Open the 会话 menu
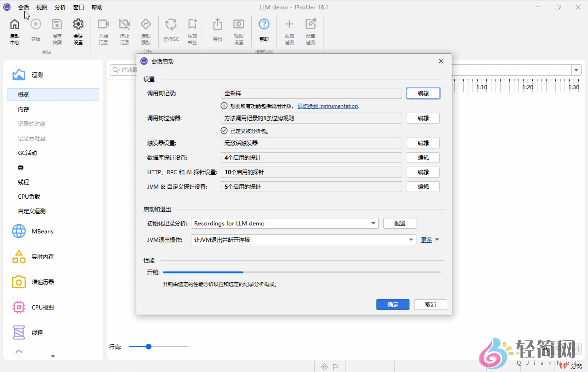Image resolution: width=588 pixels, height=372 pixels. coord(23,7)
